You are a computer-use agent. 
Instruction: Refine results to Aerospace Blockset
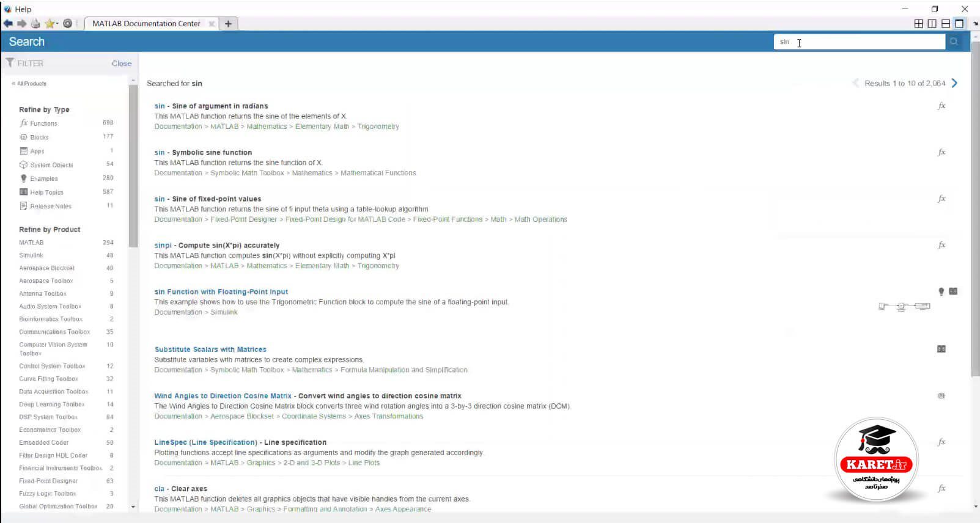point(46,268)
